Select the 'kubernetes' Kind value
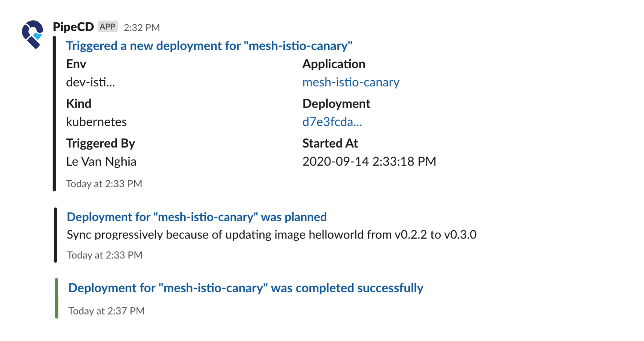Screen dimensions: 644x341 (96, 122)
